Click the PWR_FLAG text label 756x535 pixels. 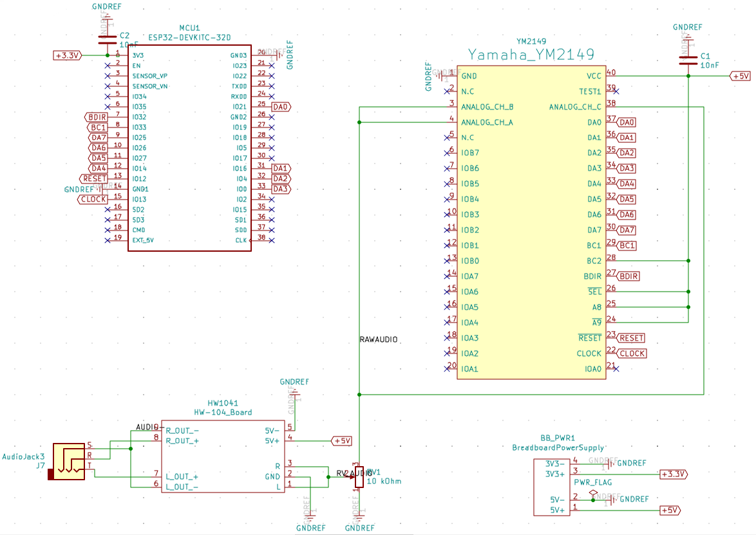click(592, 482)
